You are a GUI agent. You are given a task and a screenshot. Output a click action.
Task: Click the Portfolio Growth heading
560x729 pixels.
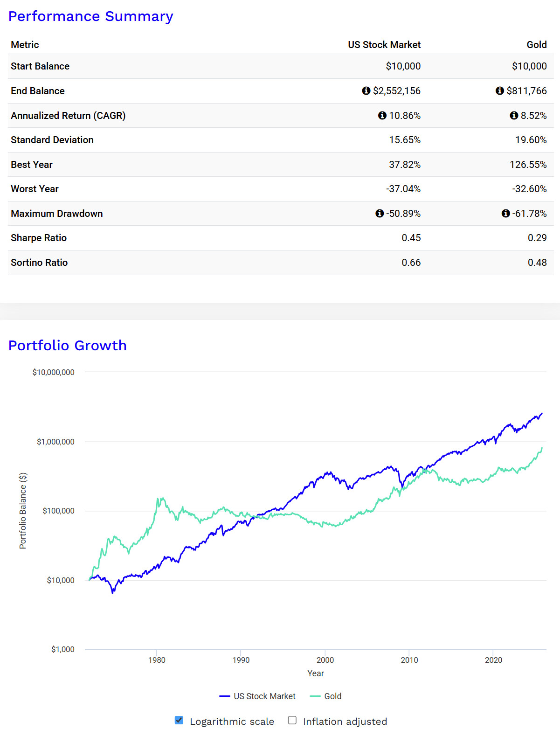(68, 345)
